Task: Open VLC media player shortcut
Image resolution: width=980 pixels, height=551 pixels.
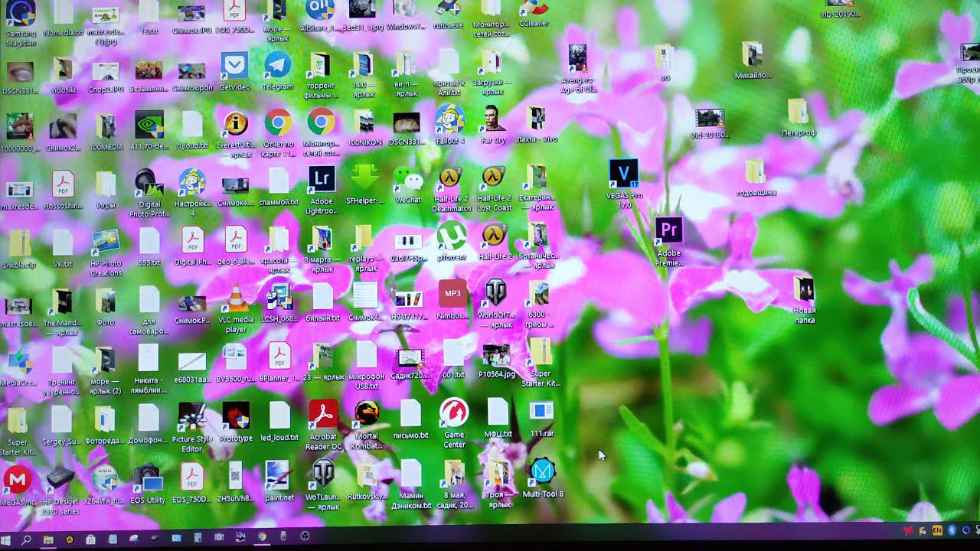Action: (x=236, y=298)
